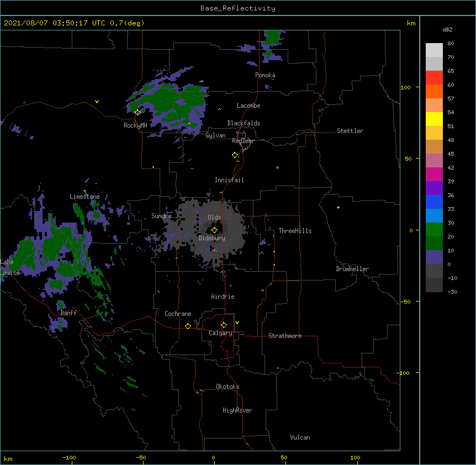Select the Lacombe label
The height and width of the screenshot is (465, 476).
[248, 105]
